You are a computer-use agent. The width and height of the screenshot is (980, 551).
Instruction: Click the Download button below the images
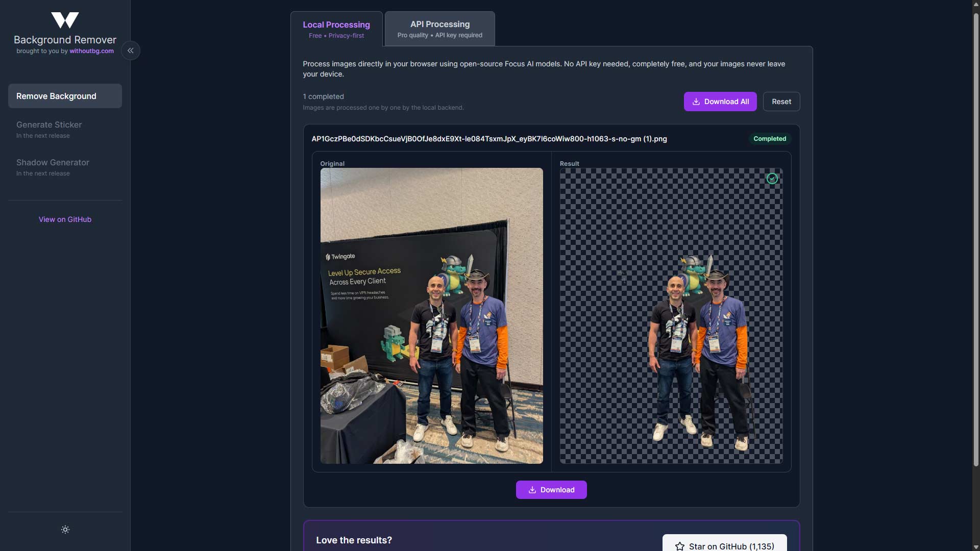[551, 490]
